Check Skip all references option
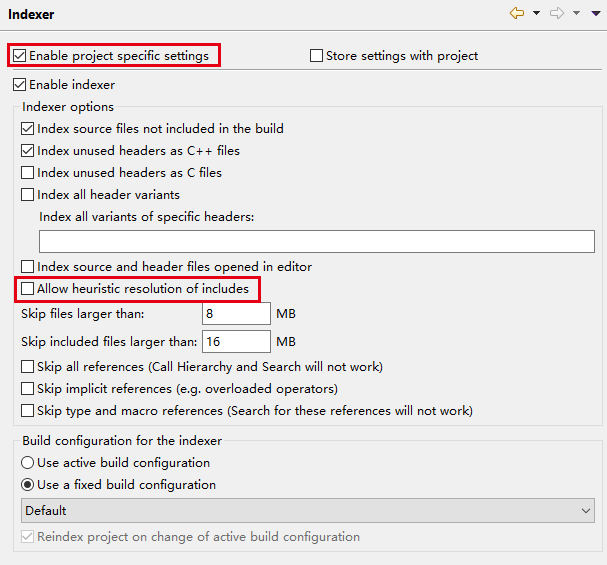The height and width of the screenshot is (565, 607). (28, 367)
